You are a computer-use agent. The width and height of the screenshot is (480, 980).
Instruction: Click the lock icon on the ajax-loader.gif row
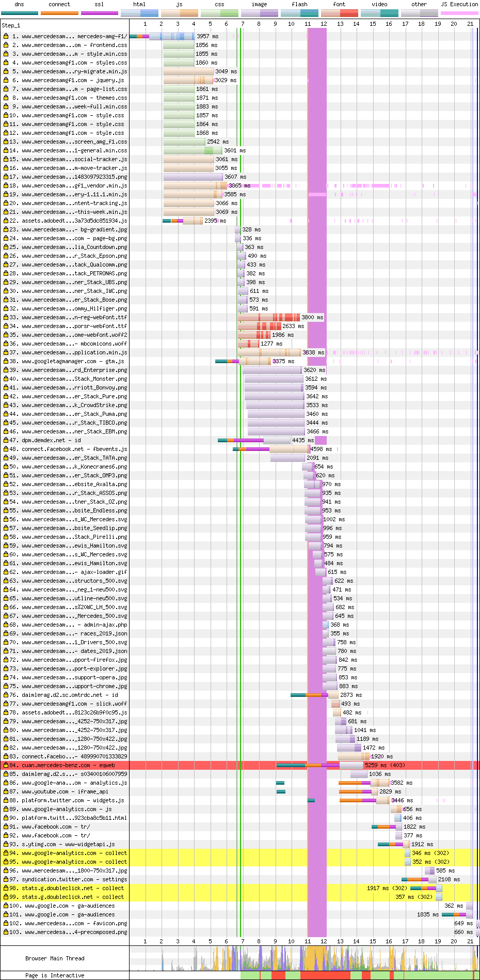[x=6, y=572]
